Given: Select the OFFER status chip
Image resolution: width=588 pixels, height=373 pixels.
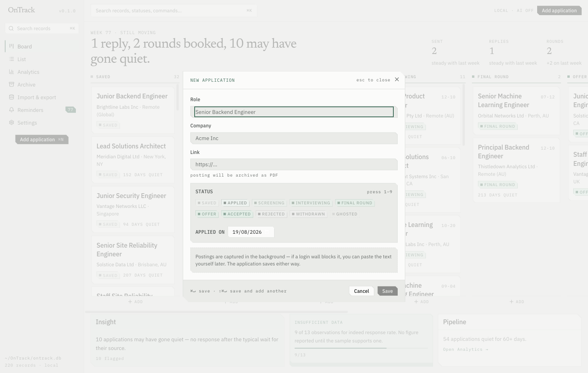Looking at the screenshot, I should 207,214.
